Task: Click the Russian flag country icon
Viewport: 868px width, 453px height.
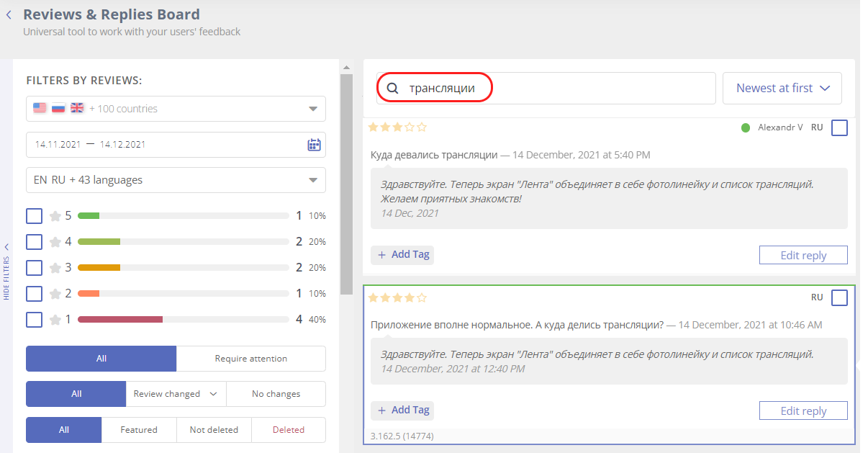Action: coord(58,109)
